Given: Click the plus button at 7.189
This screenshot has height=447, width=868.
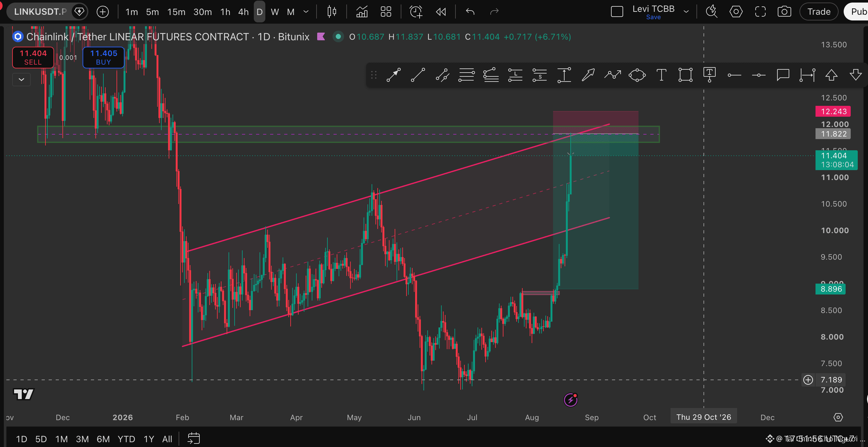Looking at the screenshot, I should 808,380.
